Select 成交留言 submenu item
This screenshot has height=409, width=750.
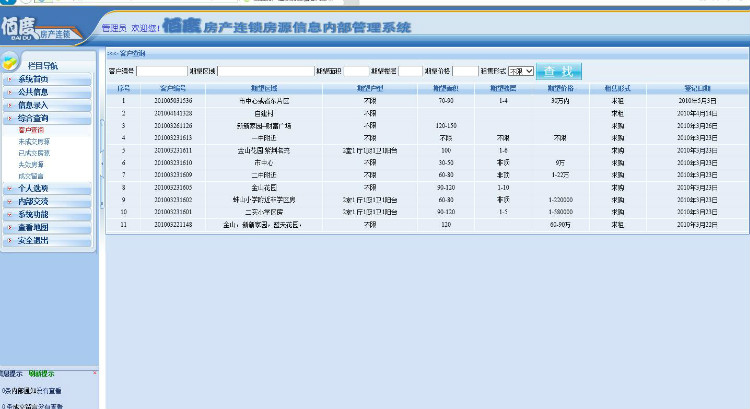pyautogui.click(x=31, y=176)
